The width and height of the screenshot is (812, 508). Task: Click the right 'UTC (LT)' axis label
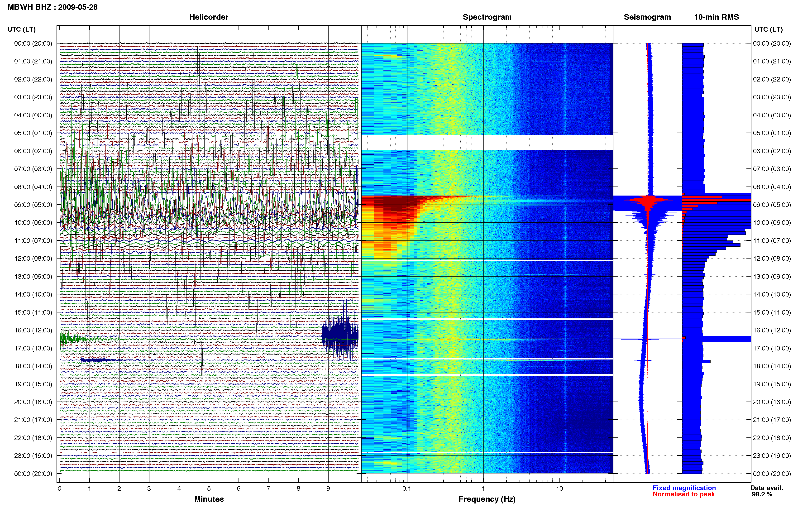click(768, 29)
